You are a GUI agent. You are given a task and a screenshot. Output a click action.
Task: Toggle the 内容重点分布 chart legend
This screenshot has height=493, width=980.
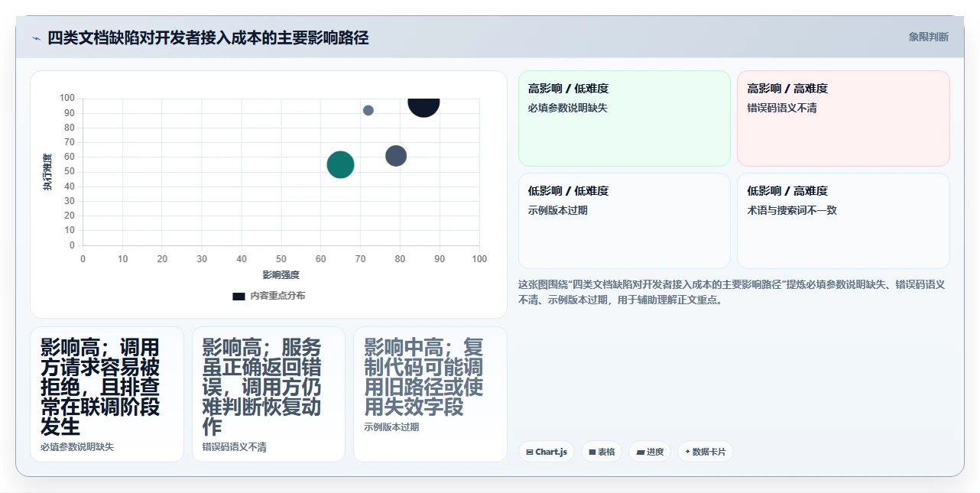269,296
